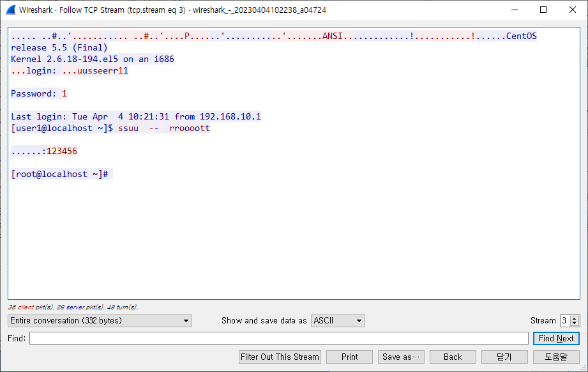Click the Find Next button
The height and width of the screenshot is (372, 588).
coord(556,338)
